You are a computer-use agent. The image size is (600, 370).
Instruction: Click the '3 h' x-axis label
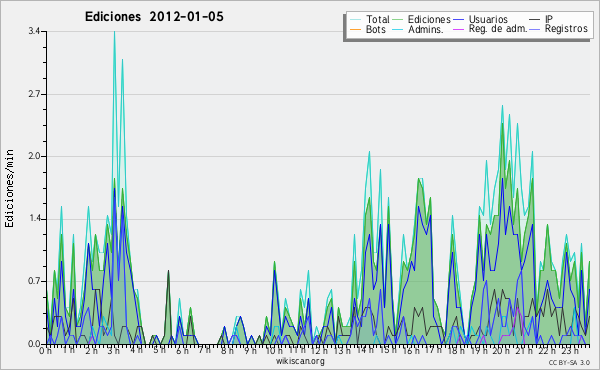coord(114,350)
